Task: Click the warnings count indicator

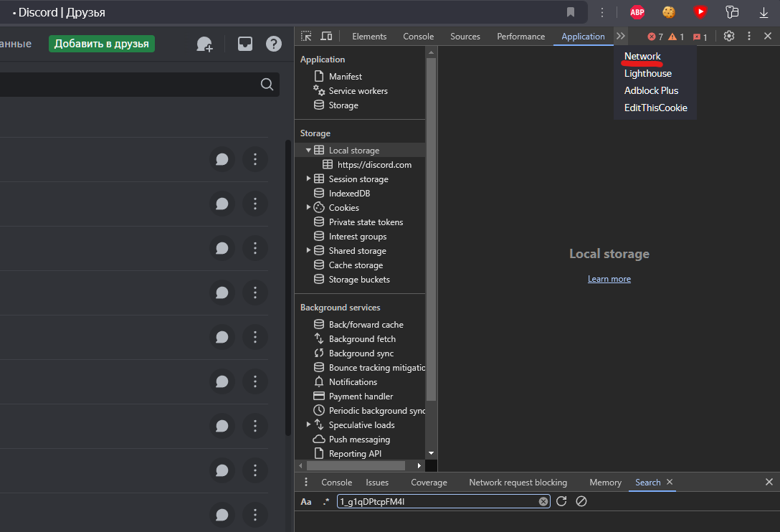Action: [x=676, y=37]
